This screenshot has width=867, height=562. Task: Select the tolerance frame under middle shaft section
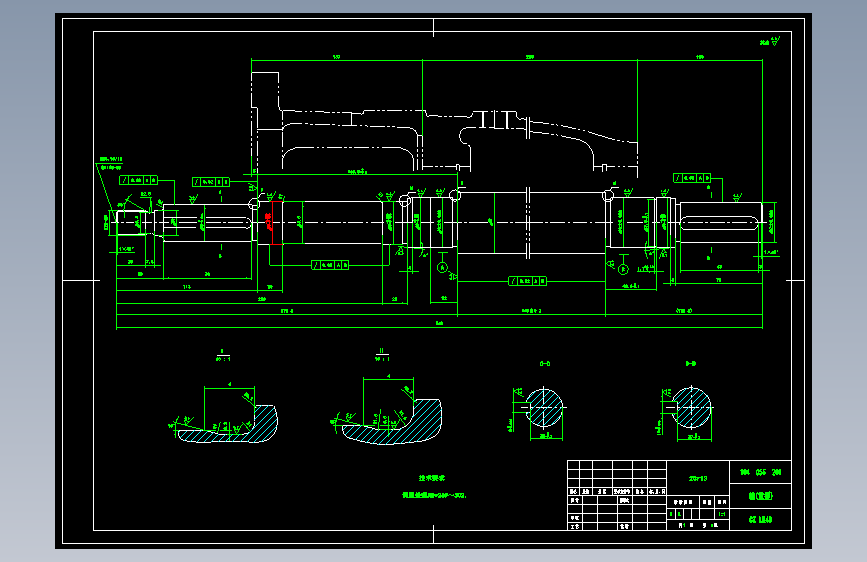point(527,281)
